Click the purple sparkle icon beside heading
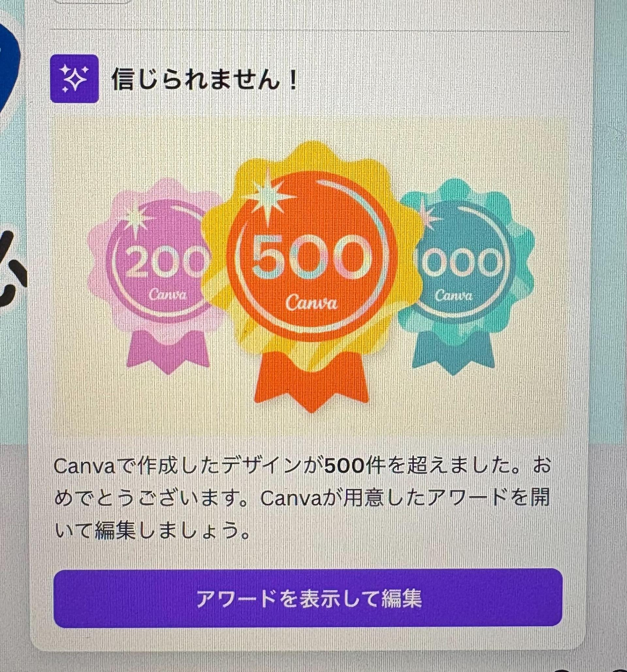Image resolution: width=627 pixels, height=672 pixels. 74,79
